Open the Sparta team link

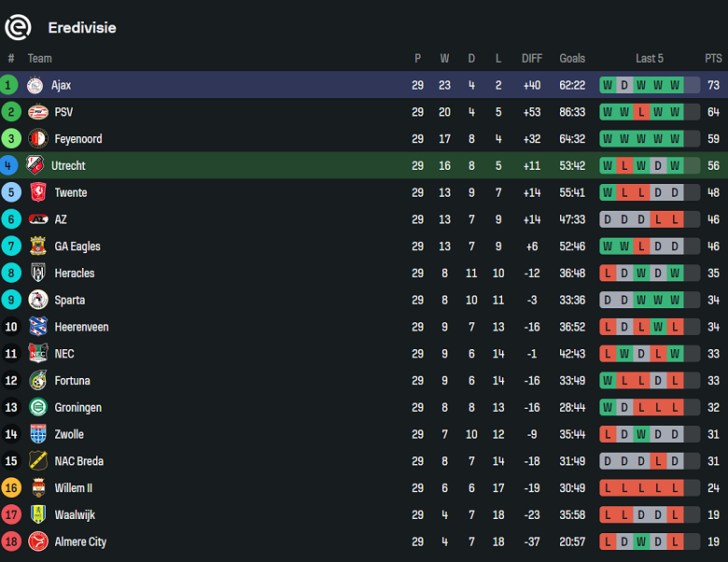(x=70, y=301)
